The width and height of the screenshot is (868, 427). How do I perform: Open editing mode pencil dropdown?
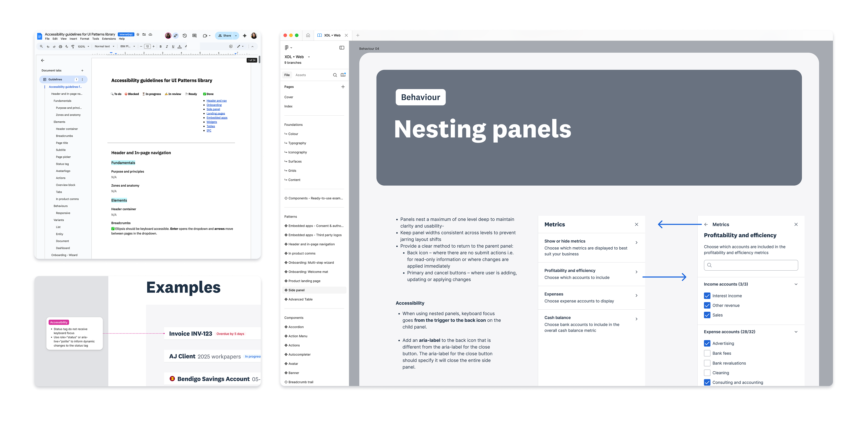(240, 46)
